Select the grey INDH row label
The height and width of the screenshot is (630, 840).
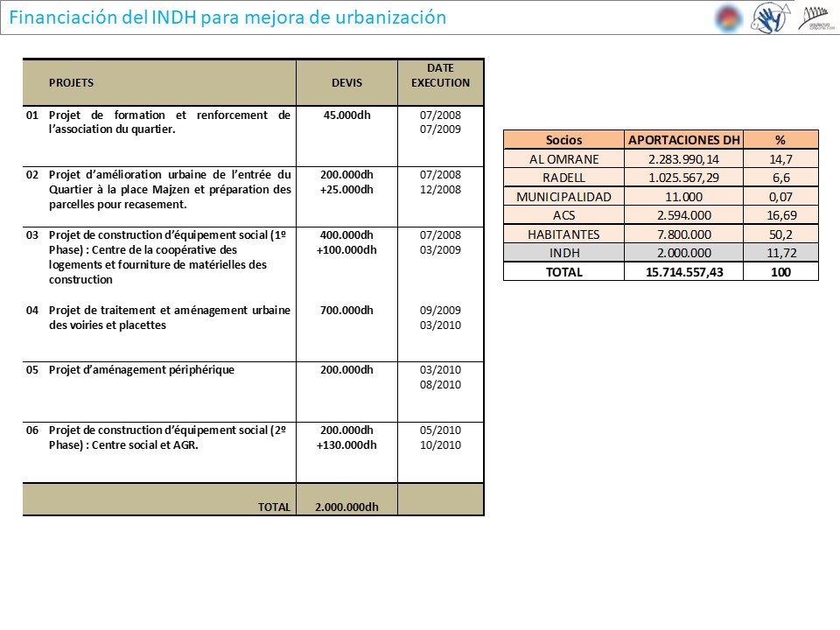tap(563, 253)
